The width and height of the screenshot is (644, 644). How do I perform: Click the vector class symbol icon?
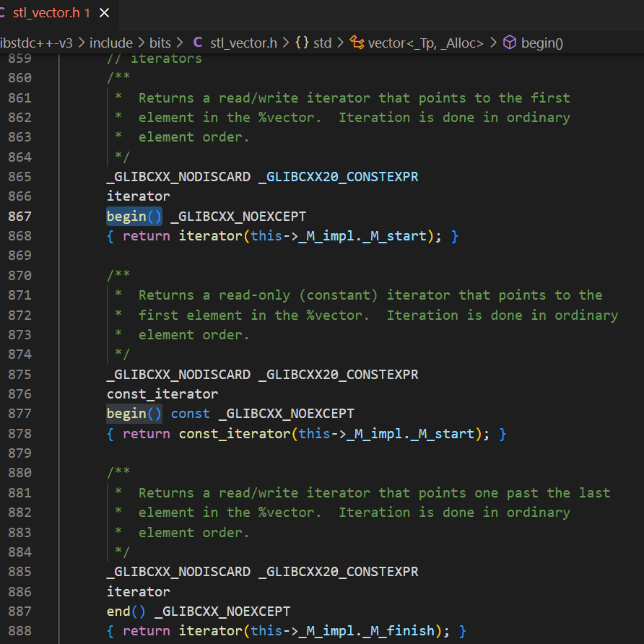pyautogui.click(x=357, y=43)
